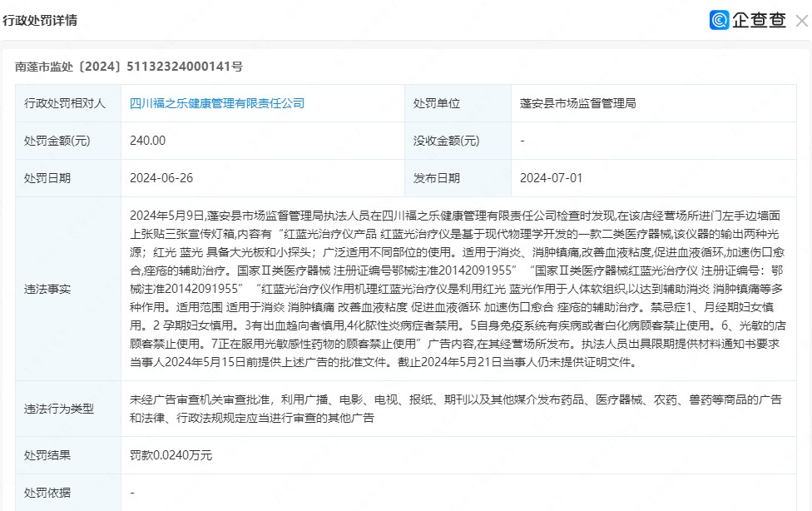The image size is (812, 511).
Task: Click the 处罚依据 label cell
Action: [x=48, y=492]
